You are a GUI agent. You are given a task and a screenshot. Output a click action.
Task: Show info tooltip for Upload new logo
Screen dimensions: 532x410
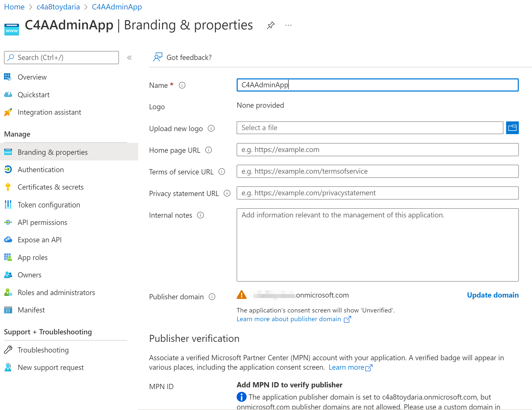[211, 128]
